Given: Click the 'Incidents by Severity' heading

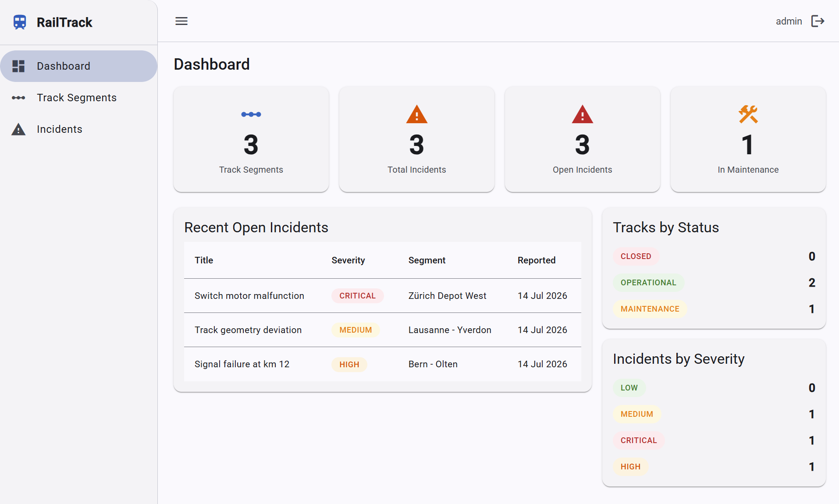Looking at the screenshot, I should tap(679, 359).
